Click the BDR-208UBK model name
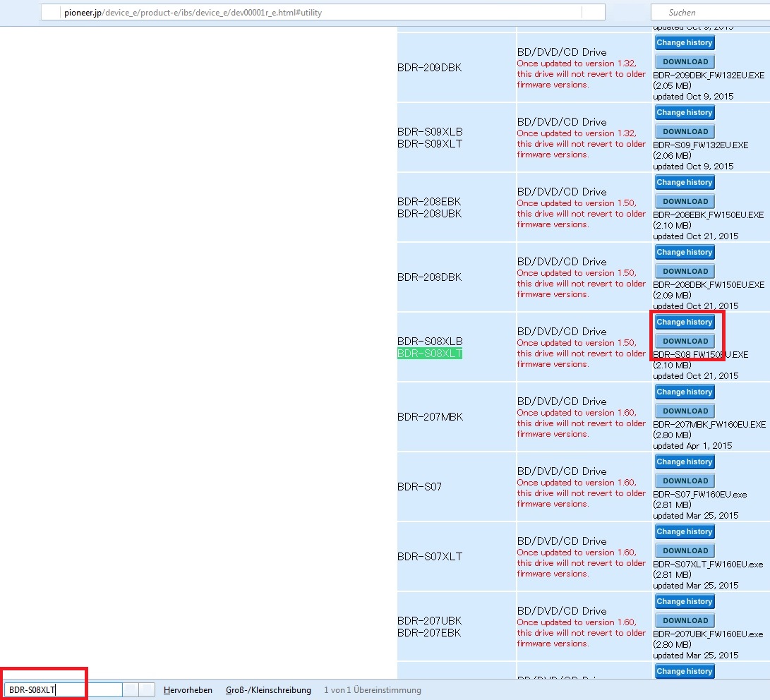770x700 pixels. coord(430,214)
